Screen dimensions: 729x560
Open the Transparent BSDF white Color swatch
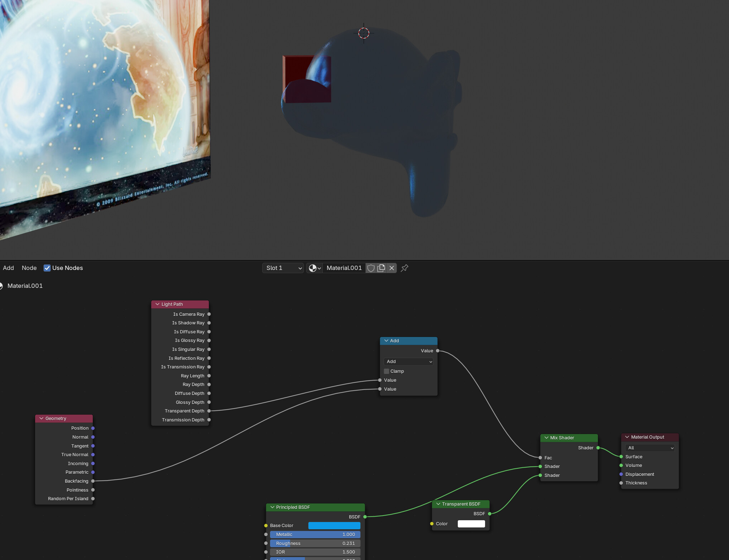tap(471, 524)
